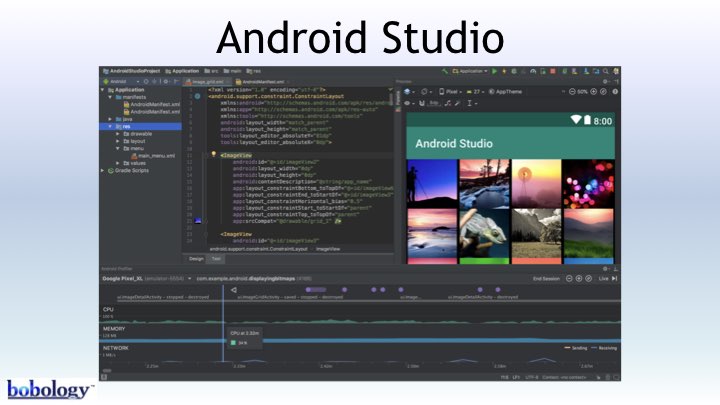
Task: Expand the layout folder
Action: coord(118,141)
